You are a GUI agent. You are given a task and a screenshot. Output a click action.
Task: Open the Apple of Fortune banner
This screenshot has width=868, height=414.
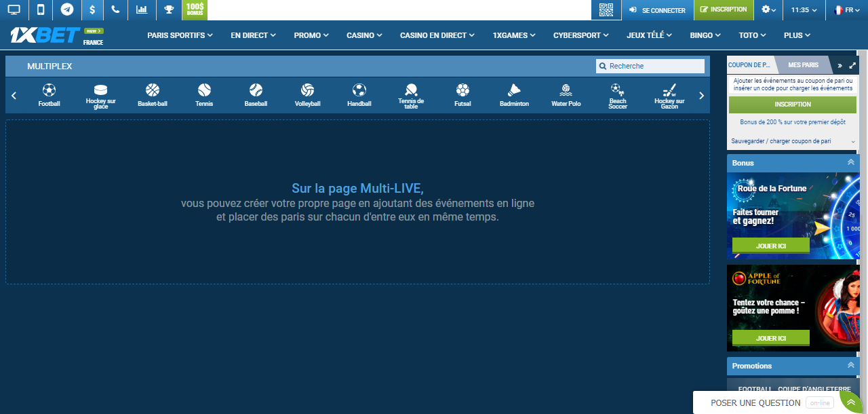[793, 308]
